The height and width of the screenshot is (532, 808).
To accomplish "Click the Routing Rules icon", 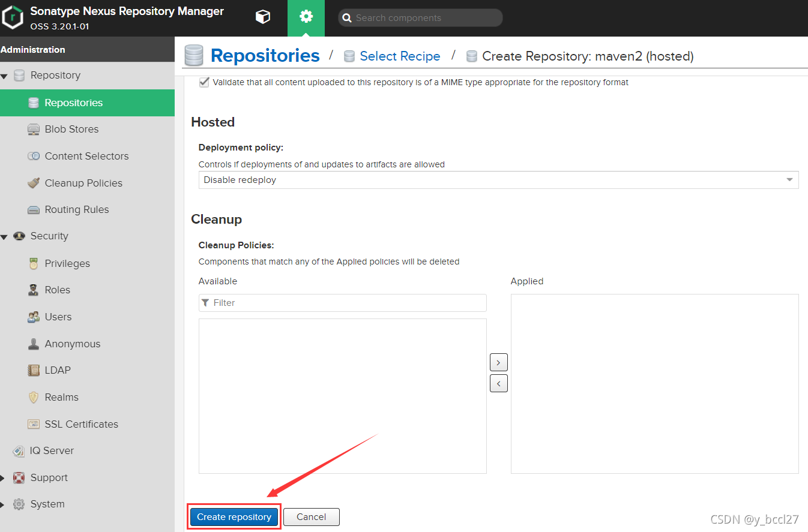I will (34, 210).
